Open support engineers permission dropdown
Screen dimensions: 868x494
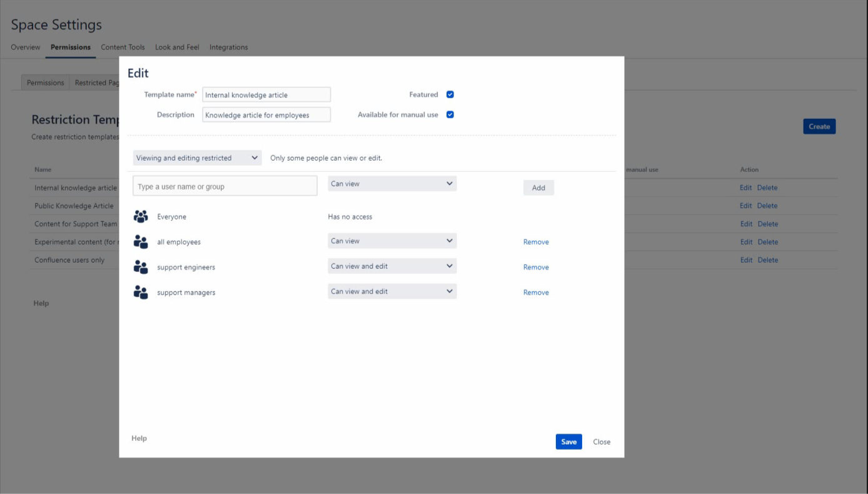(392, 266)
